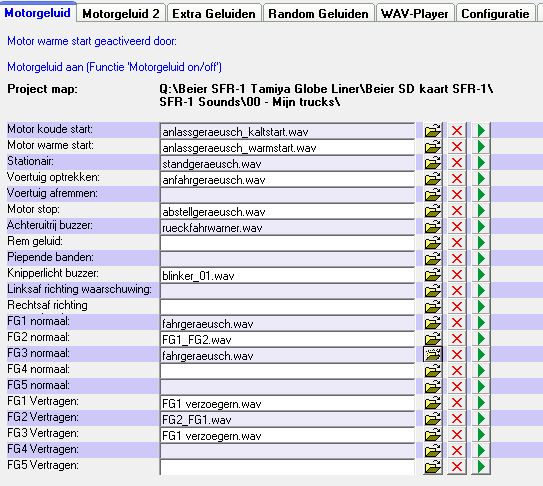Switch to the Motorgeluid 2 tab

coord(121,14)
